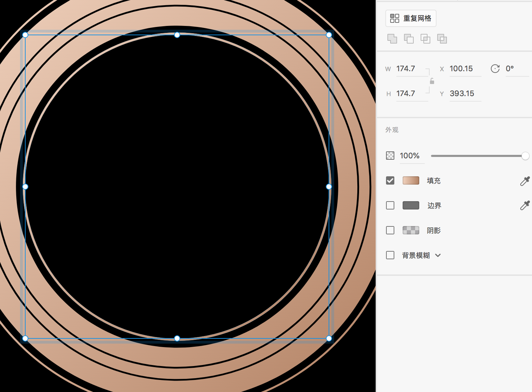
Task: Click the bottom-center selection handle
Action: (x=177, y=338)
